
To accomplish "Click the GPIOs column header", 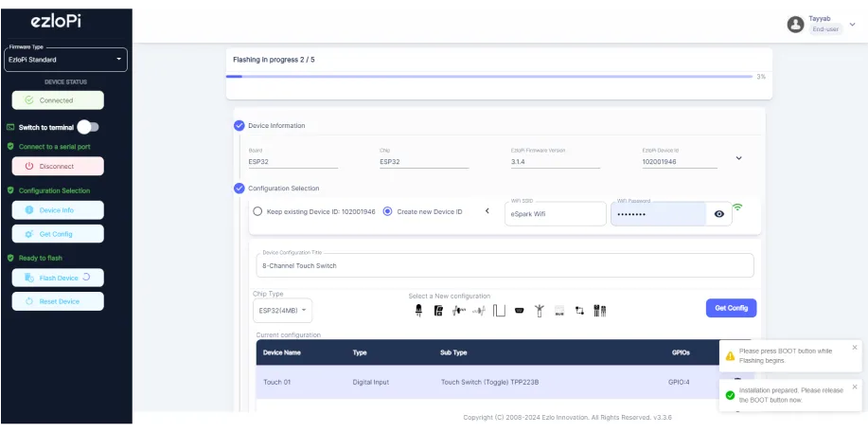I will click(681, 352).
